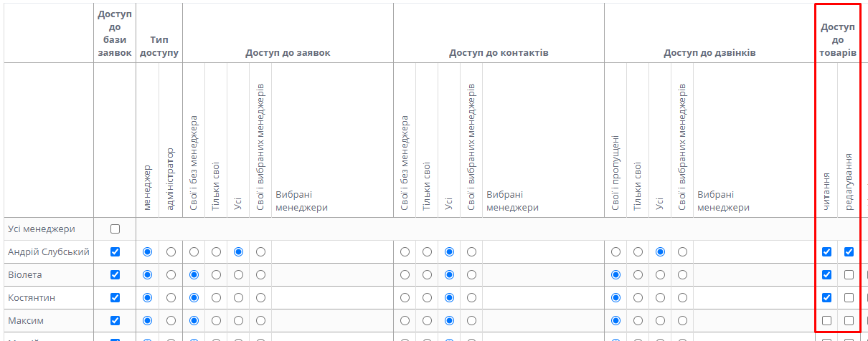Image resolution: width=868 pixels, height=341 pixels.
Task: Check the Усі менеджери database access checkbox
Action: 115,229
